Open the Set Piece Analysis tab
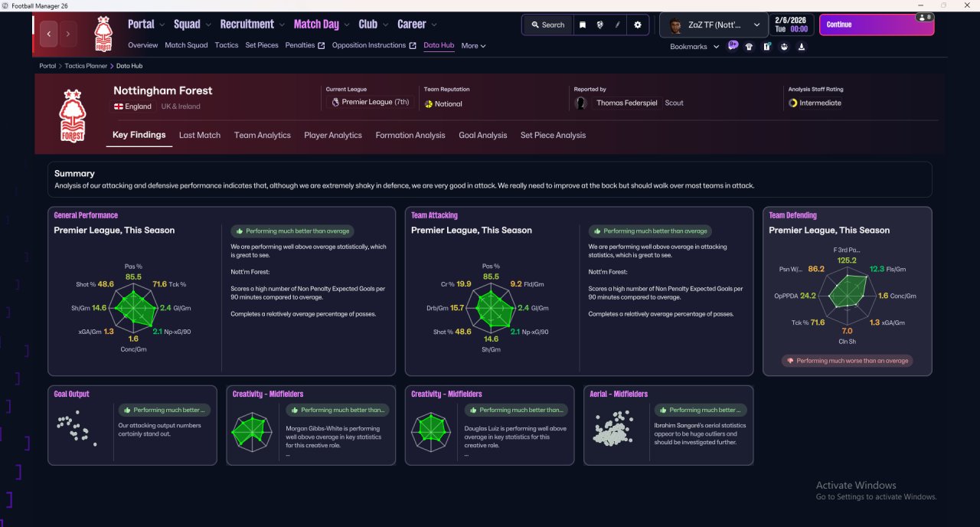 click(x=553, y=135)
